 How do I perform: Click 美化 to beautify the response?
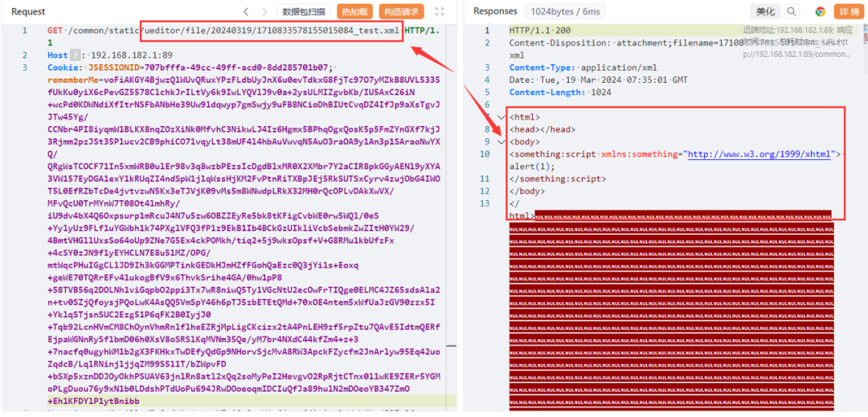pyautogui.click(x=766, y=11)
